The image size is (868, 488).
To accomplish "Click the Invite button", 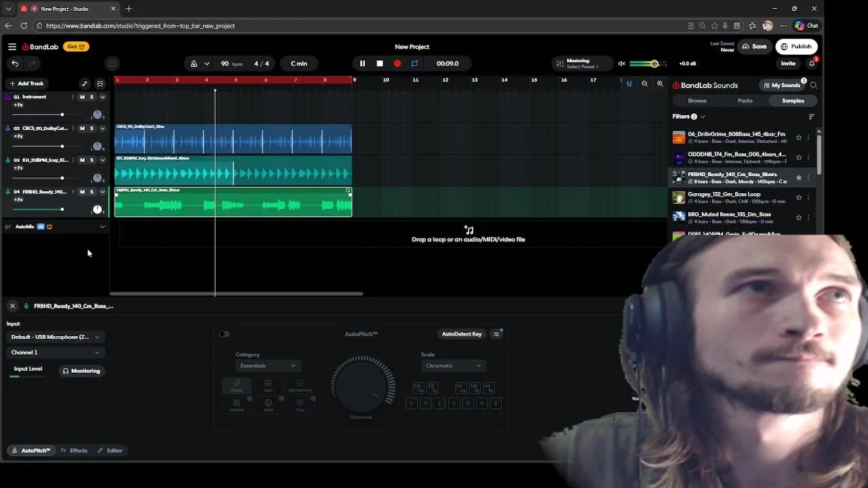I will tap(788, 64).
